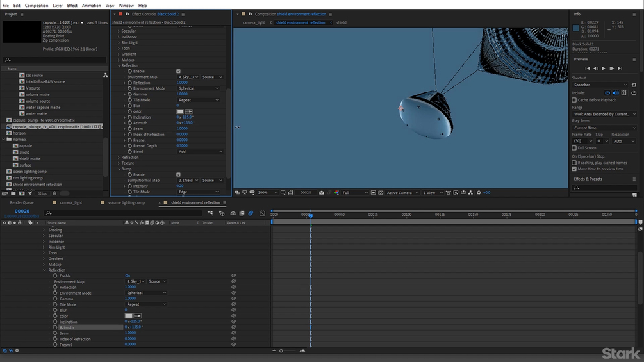Screen dimensions: 644x362
Task: Click the shield breadcrumb in the viewer
Action: (x=342, y=22)
